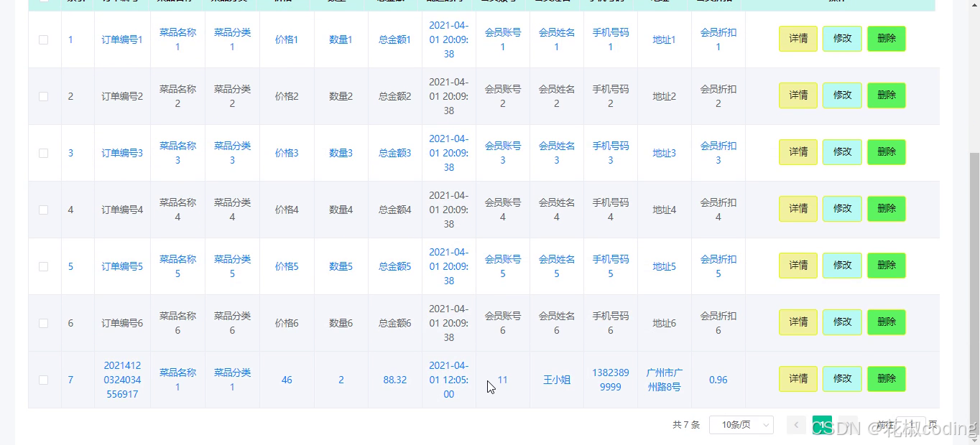
Task: Click 删除 for row 订单编号3
Action: click(887, 152)
